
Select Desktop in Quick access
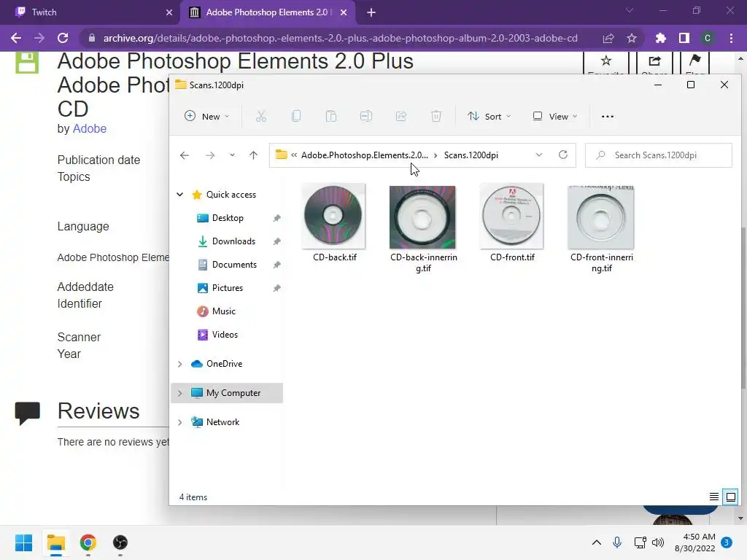[x=228, y=217]
